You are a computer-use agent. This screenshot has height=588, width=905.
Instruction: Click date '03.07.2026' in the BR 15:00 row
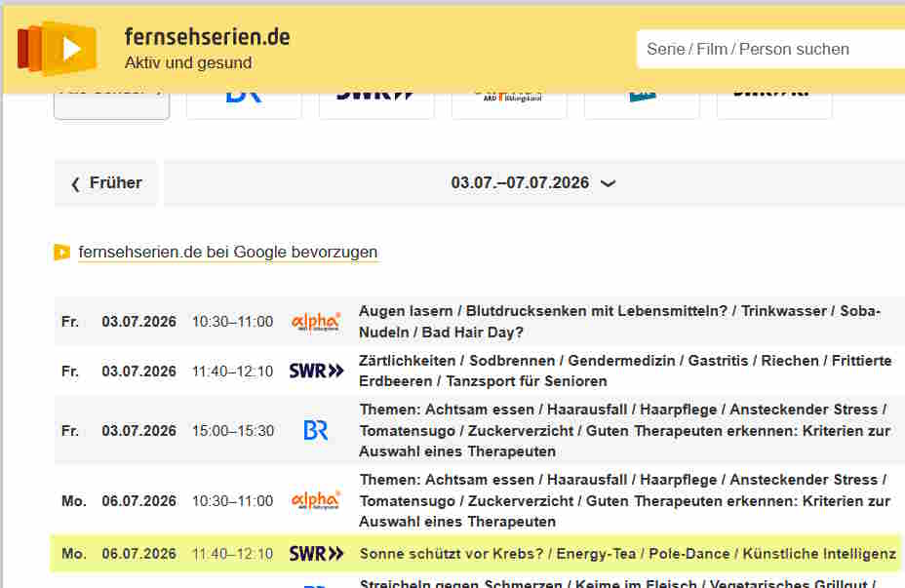coord(139,431)
